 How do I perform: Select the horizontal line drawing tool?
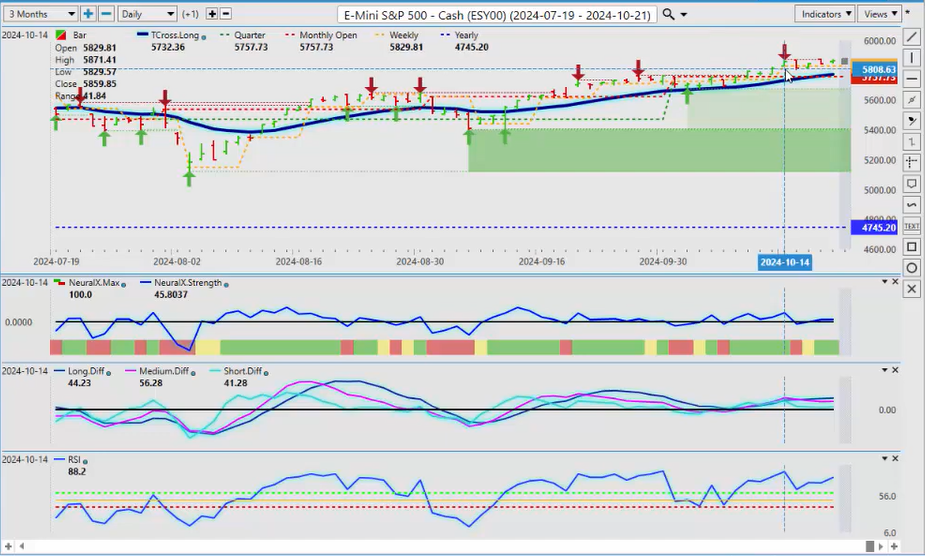coord(911,79)
